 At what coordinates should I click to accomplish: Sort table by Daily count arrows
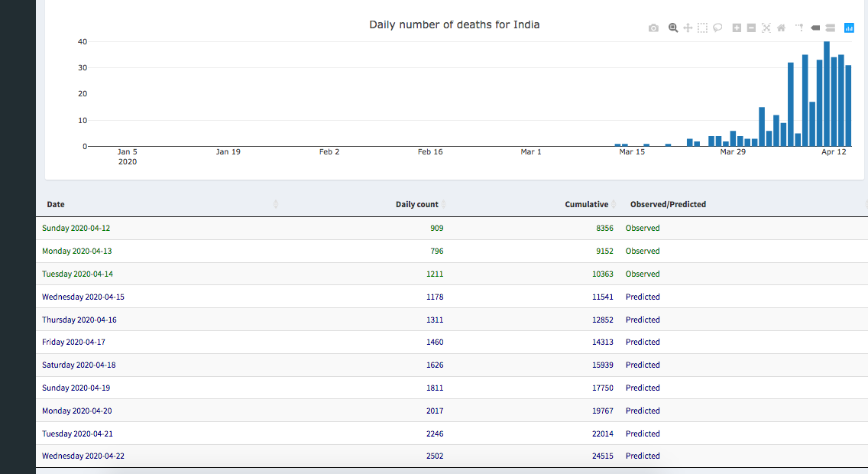coord(443,204)
